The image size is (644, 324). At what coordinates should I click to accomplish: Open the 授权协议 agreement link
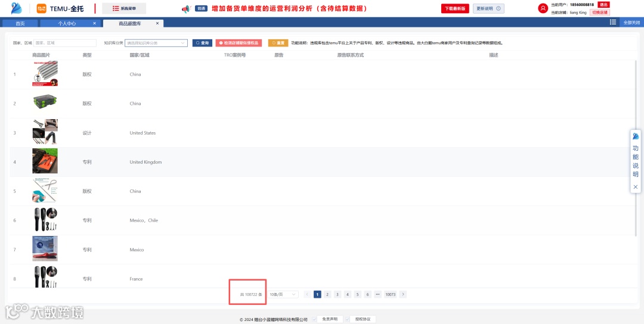point(363,319)
